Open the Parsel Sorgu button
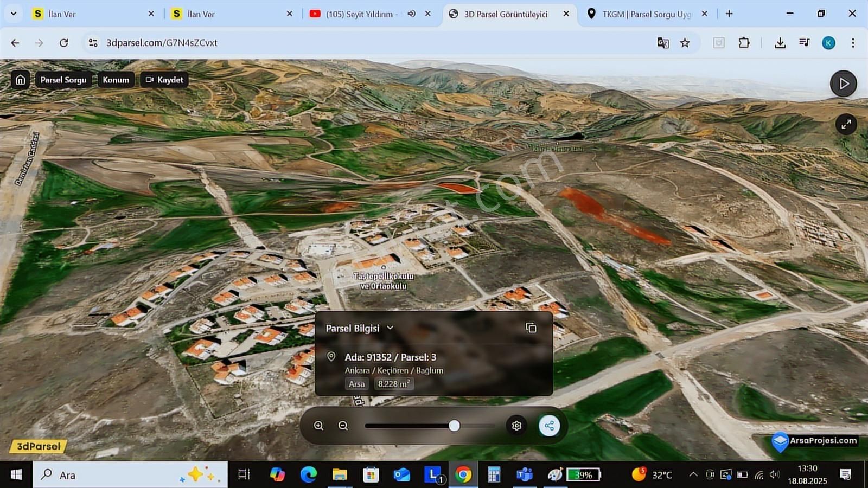This screenshot has height=488, width=868. [x=63, y=80]
